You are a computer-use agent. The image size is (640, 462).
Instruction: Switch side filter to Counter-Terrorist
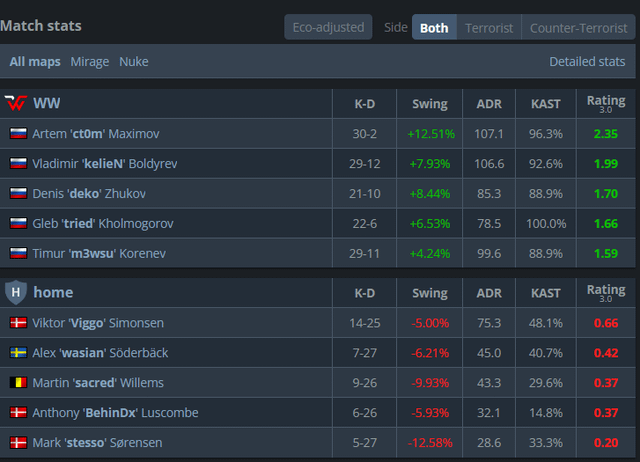click(x=579, y=28)
